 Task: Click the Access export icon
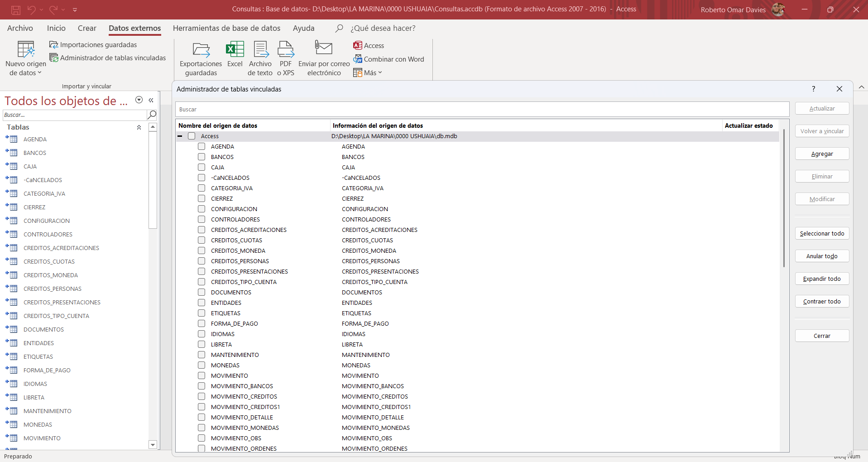(x=358, y=45)
